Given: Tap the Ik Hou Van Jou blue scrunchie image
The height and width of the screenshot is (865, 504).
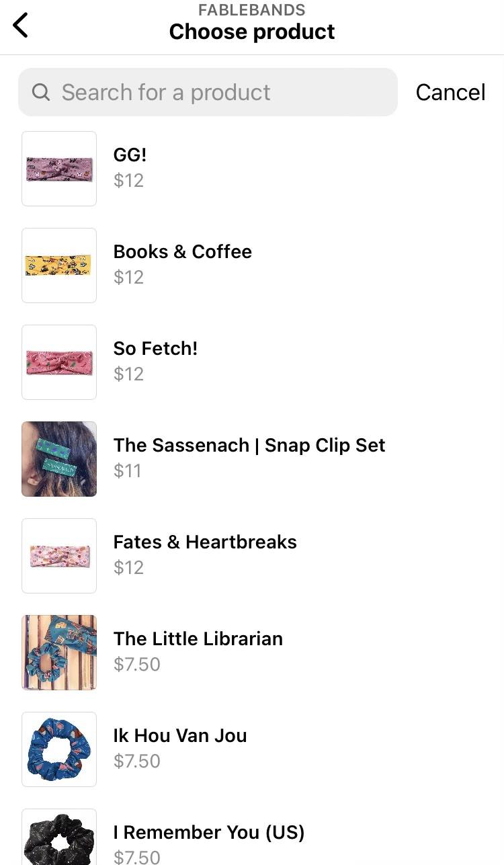Looking at the screenshot, I should point(59,749).
